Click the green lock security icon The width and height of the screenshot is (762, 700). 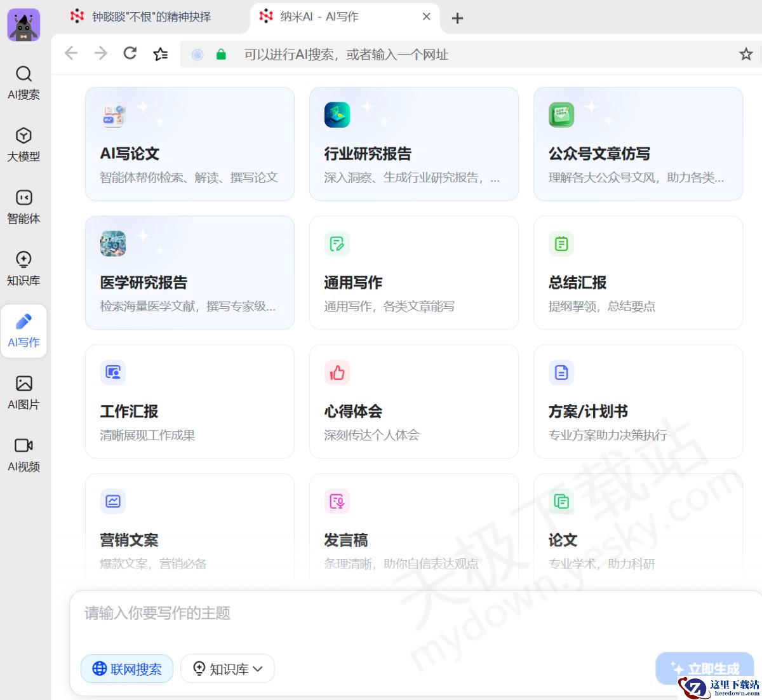(x=221, y=55)
